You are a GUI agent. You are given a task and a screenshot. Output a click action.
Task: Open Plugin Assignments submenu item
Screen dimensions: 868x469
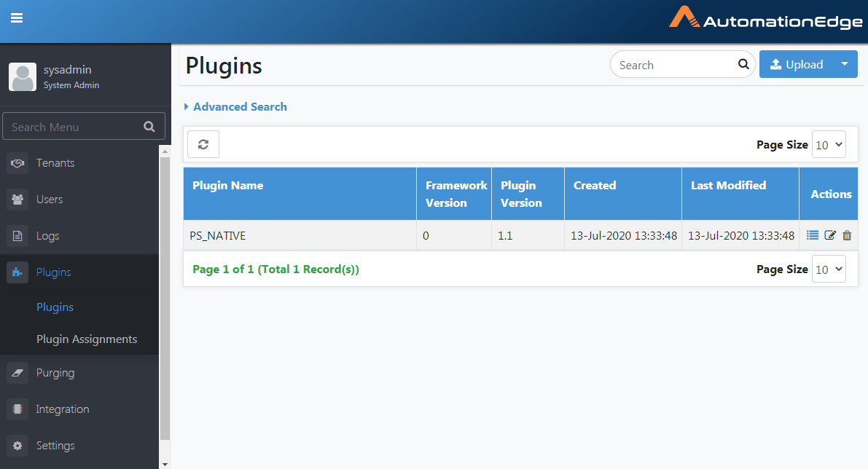[x=87, y=339]
